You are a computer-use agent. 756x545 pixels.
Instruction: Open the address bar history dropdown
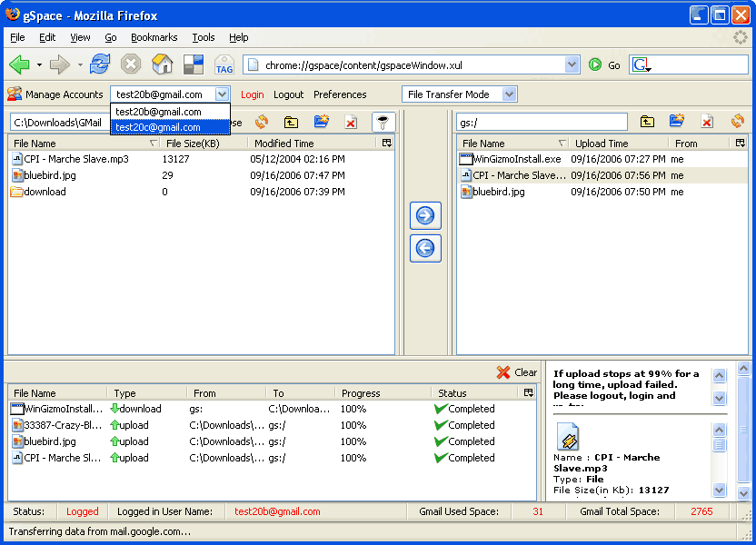click(572, 64)
